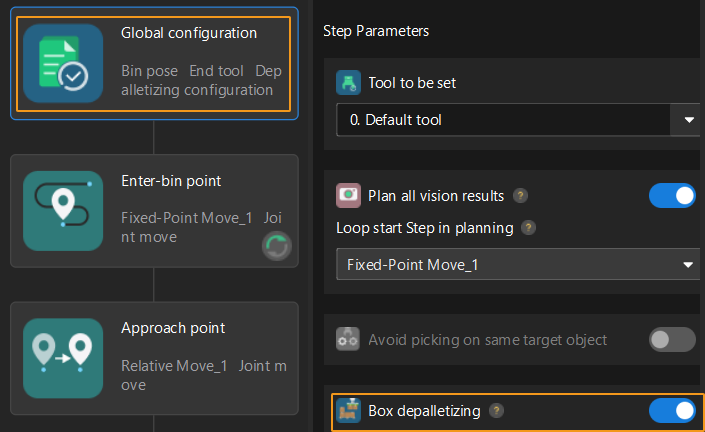Disable Plan all vision results toggle
This screenshot has height=432, width=705.
pos(672,195)
